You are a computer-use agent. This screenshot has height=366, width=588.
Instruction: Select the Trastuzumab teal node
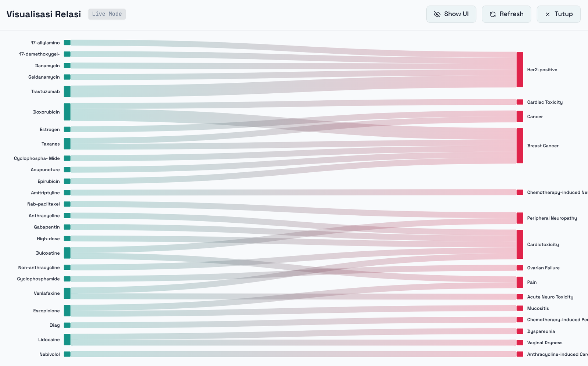67,91
